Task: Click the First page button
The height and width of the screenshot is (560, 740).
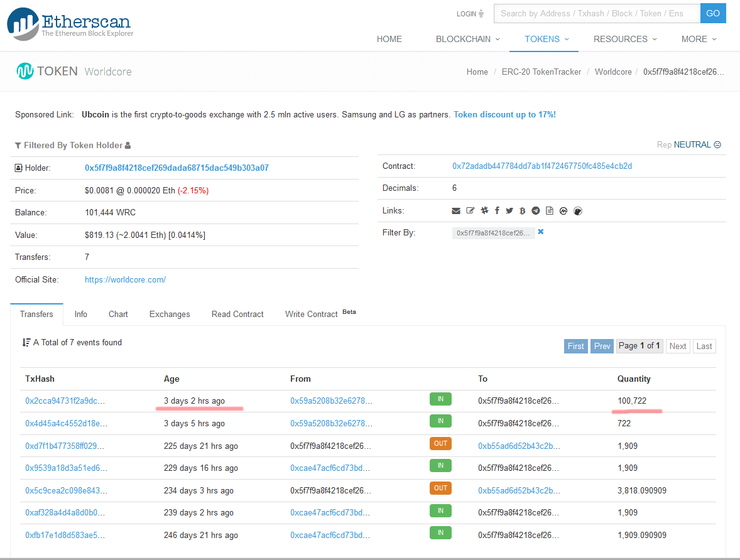Action: coord(576,347)
